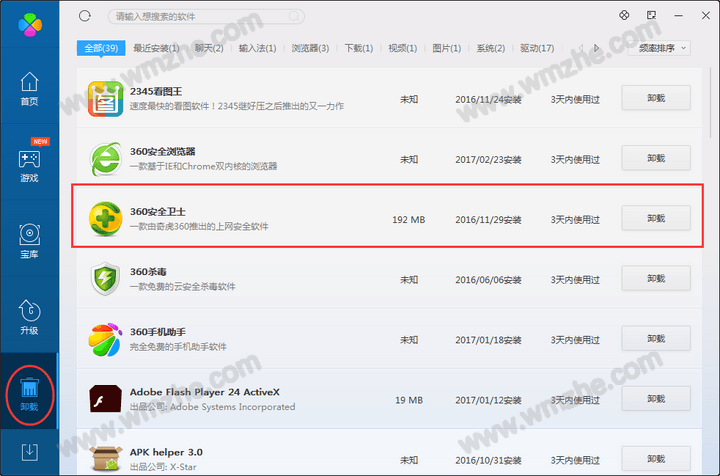Screen dimensions: 720x476
Task: Click the 2017/01/18安装 date text
Action: click(x=488, y=340)
